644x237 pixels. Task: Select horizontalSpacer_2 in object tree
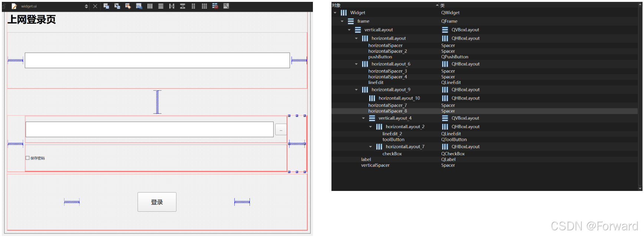click(387, 51)
